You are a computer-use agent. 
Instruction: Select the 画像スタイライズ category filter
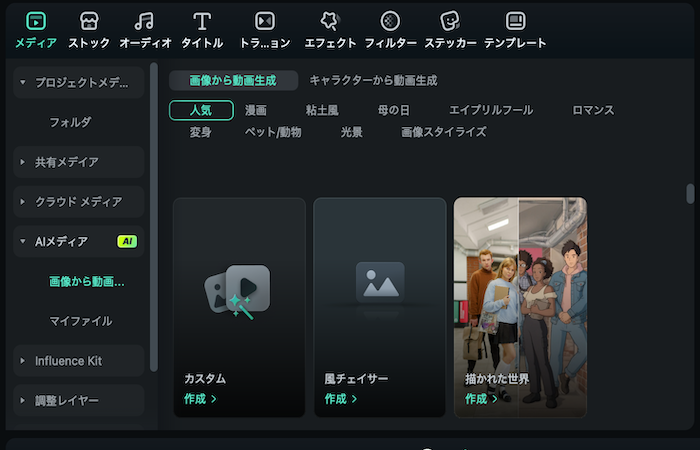click(x=444, y=132)
